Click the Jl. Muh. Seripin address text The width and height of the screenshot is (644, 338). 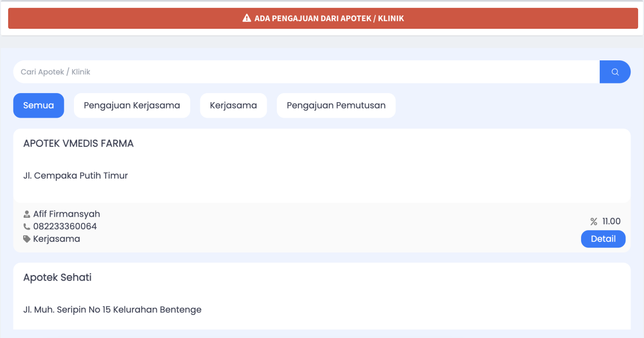[x=112, y=309]
